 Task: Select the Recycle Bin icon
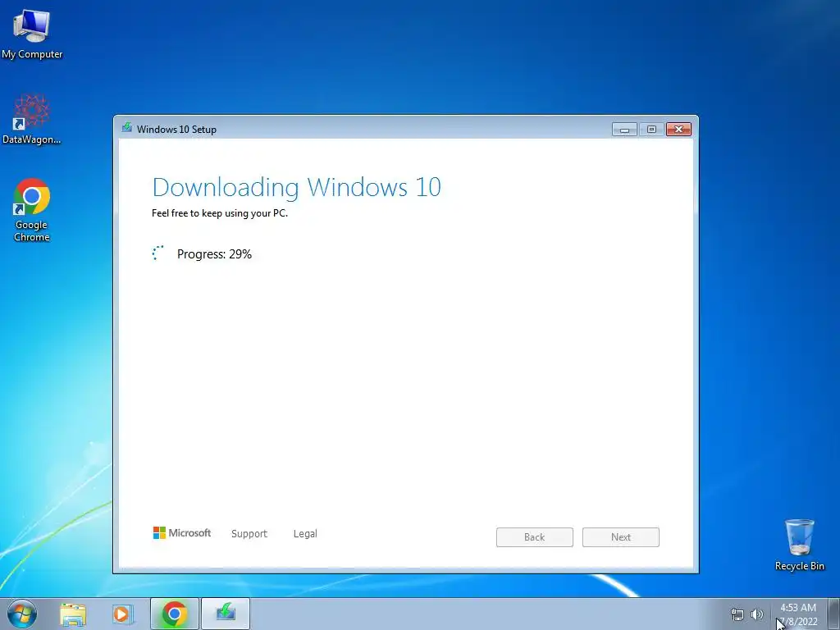(799, 545)
